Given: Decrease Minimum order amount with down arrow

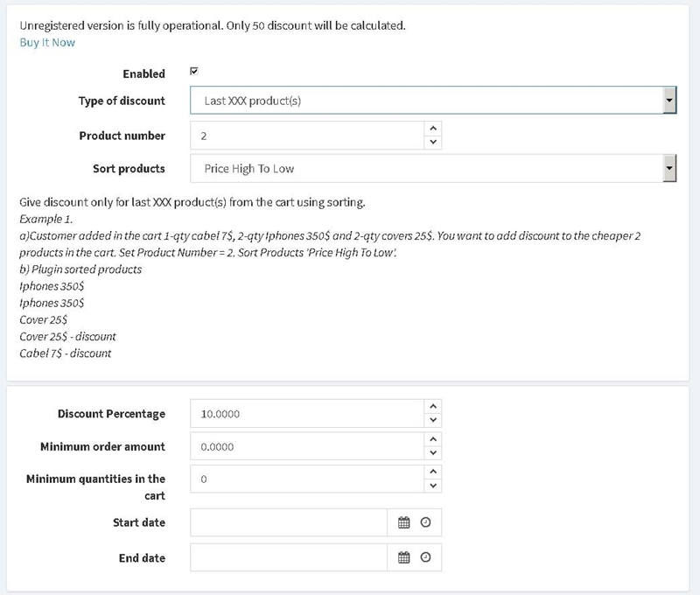Looking at the screenshot, I should pos(432,453).
